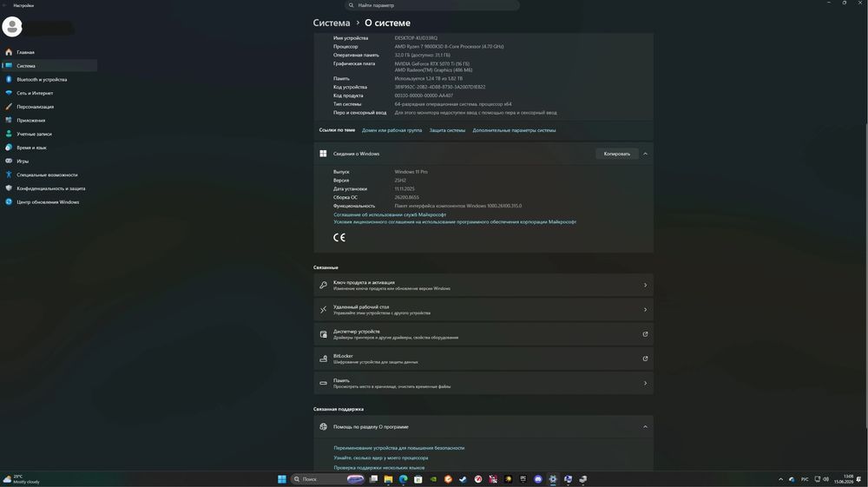Screen dimensions: 868x487
Task: Click the Найти параметр search field
Action: pyautogui.click(x=431, y=5)
